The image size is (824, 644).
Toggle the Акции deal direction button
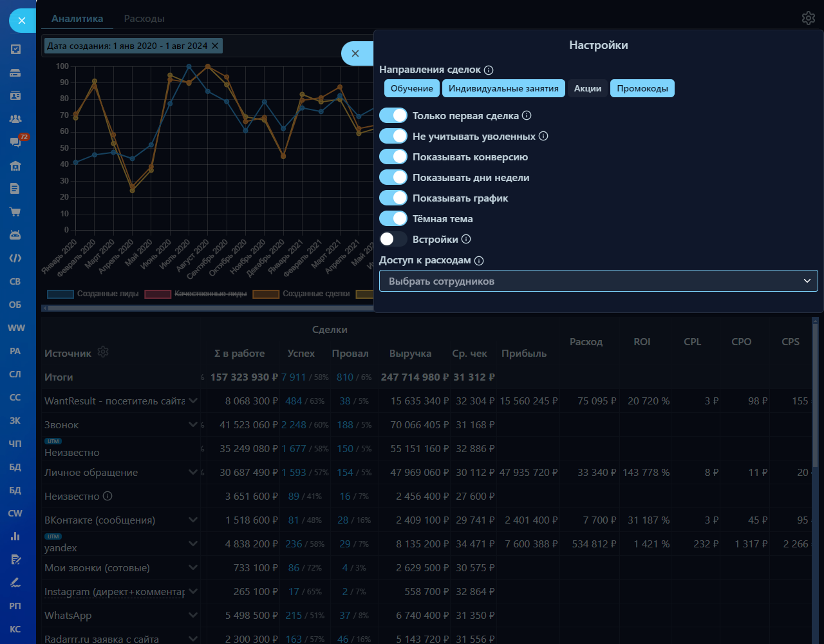pyautogui.click(x=588, y=88)
